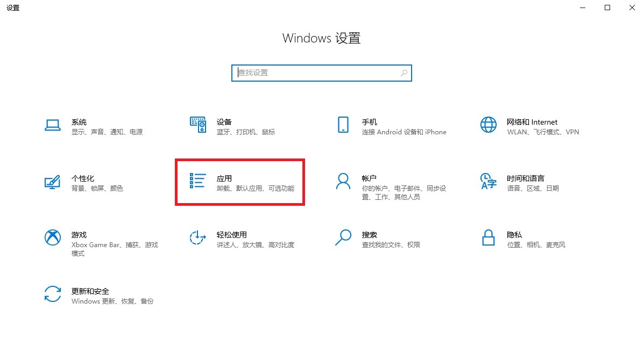Click Xbox Game Bar、捕获 description
Image resolution: width=644 pixels, height=346 pixels.
(x=115, y=249)
